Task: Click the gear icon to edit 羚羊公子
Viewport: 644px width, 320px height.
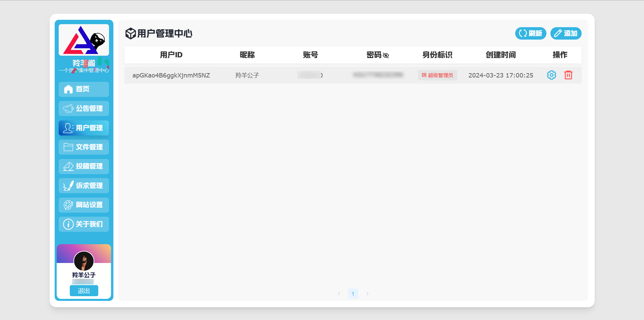Action: point(551,75)
